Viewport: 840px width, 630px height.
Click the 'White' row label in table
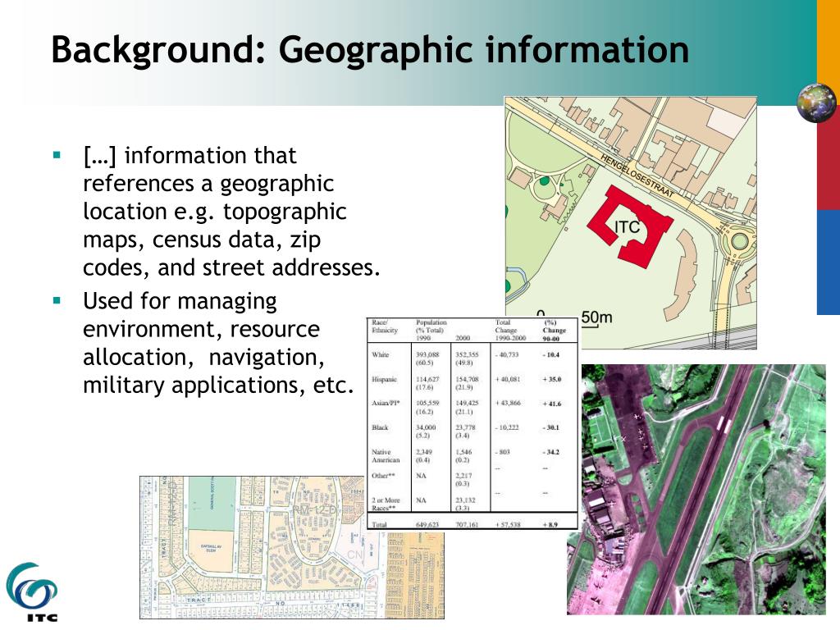(381, 354)
